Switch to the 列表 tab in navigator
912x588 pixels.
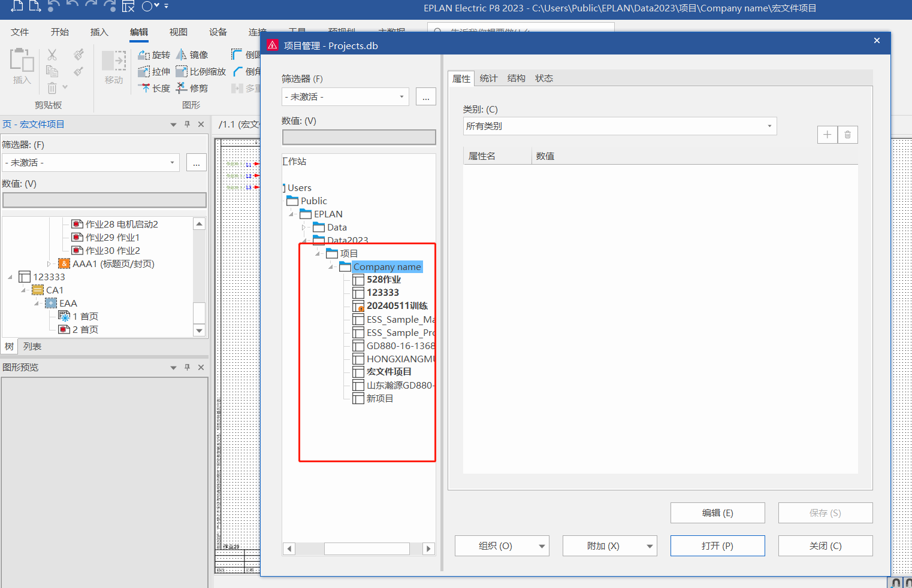[x=32, y=347]
